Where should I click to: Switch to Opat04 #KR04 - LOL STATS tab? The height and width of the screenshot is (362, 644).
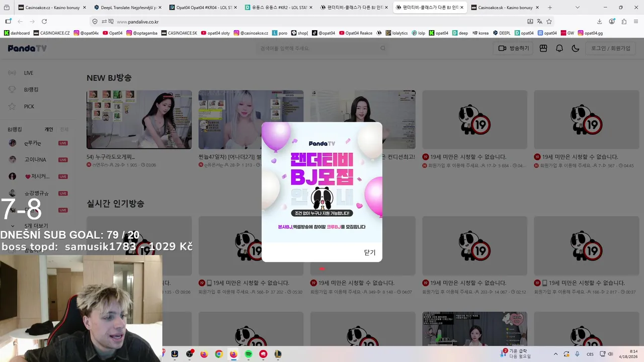coord(203,8)
